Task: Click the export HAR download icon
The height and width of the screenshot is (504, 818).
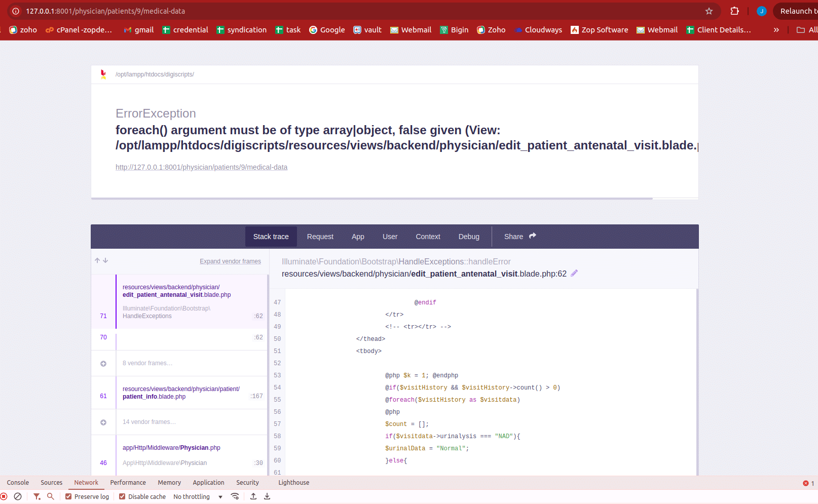Action: pyautogui.click(x=267, y=497)
